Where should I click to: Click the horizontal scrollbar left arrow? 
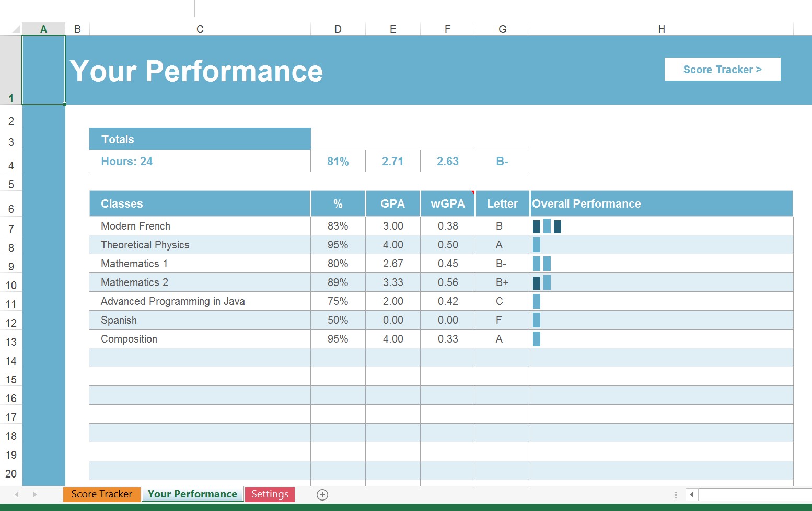(691, 494)
